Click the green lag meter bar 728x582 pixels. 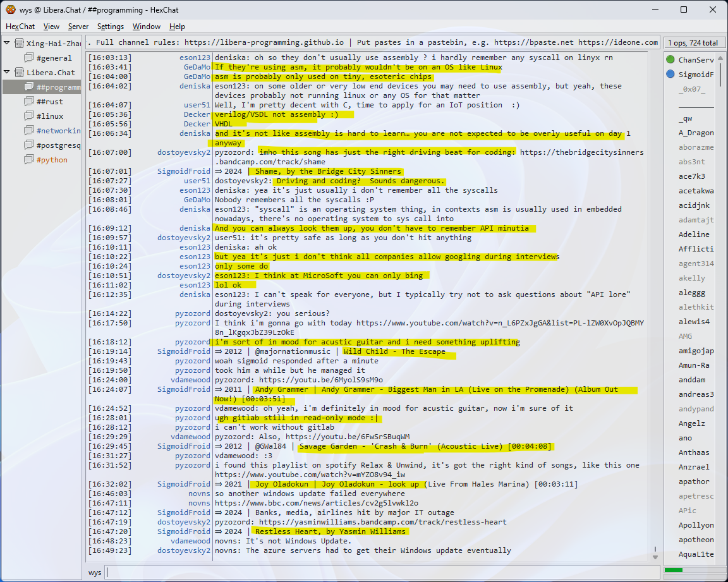click(674, 571)
